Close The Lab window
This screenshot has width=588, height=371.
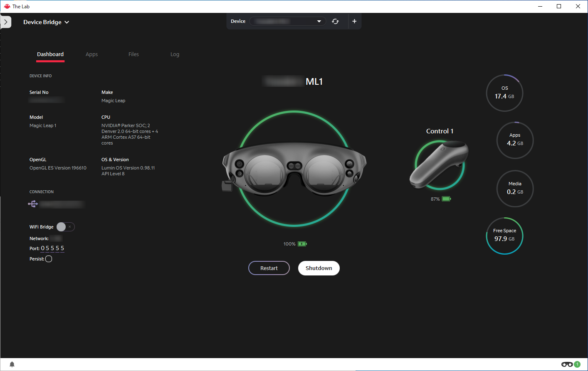pyautogui.click(x=578, y=6)
